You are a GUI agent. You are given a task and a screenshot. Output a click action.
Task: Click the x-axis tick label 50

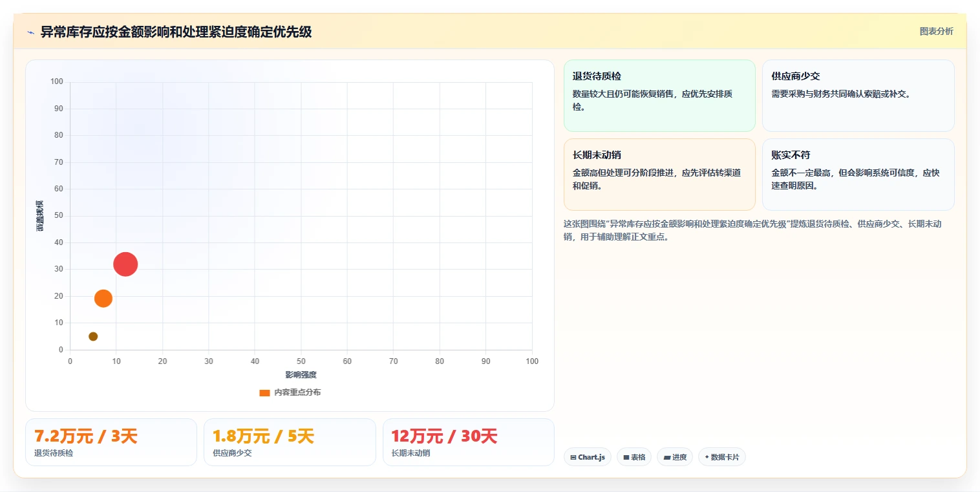[301, 361]
